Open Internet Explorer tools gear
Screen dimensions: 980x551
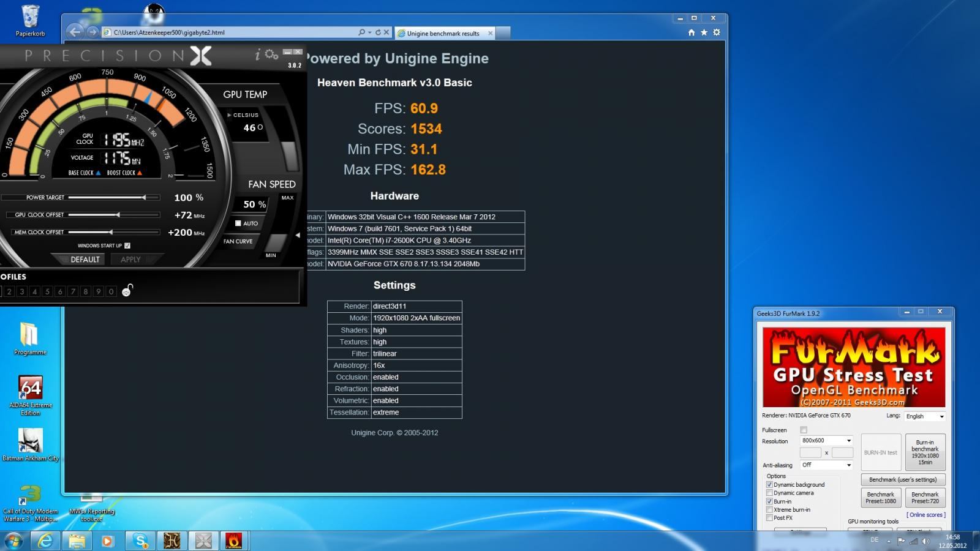[717, 32]
